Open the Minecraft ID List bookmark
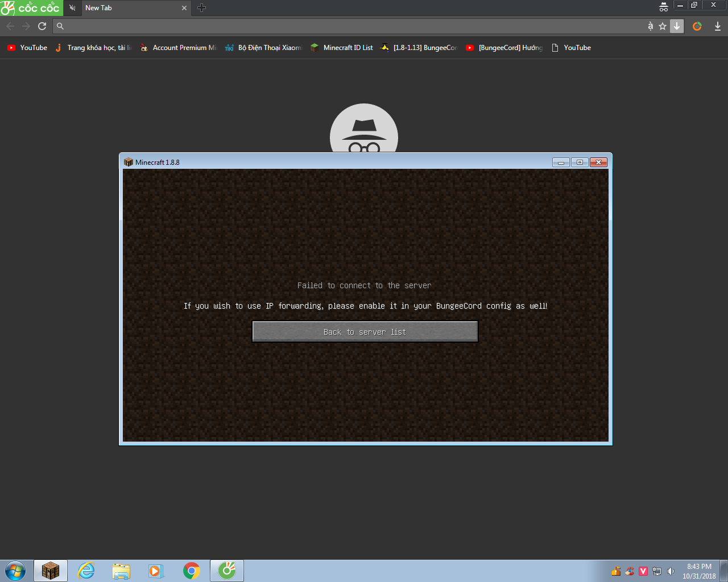This screenshot has height=582, width=728. tap(342, 48)
